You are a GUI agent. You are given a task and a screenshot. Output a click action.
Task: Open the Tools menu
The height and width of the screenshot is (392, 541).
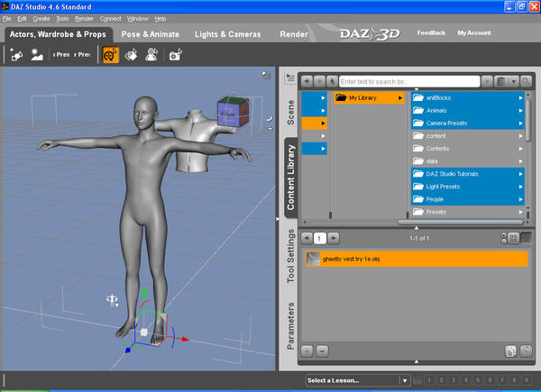(x=62, y=19)
